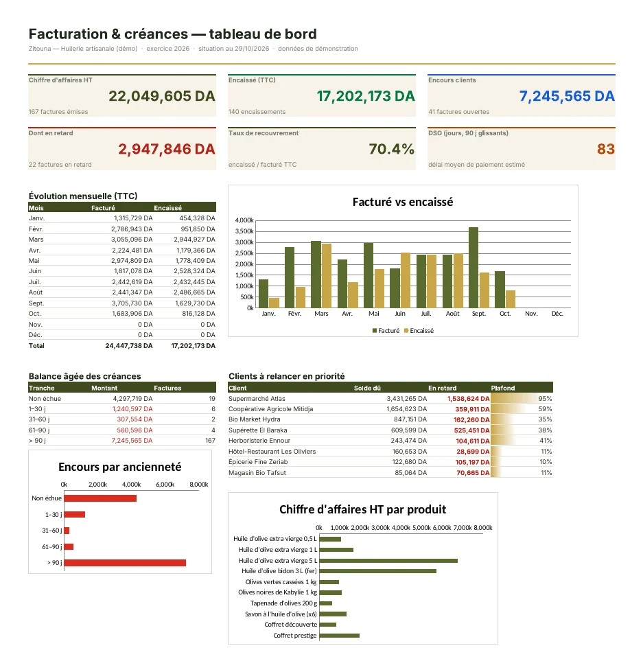The height and width of the screenshot is (672, 643).
Task: Select the overdue amount "2,947,846 DA"
Action: click(x=167, y=149)
